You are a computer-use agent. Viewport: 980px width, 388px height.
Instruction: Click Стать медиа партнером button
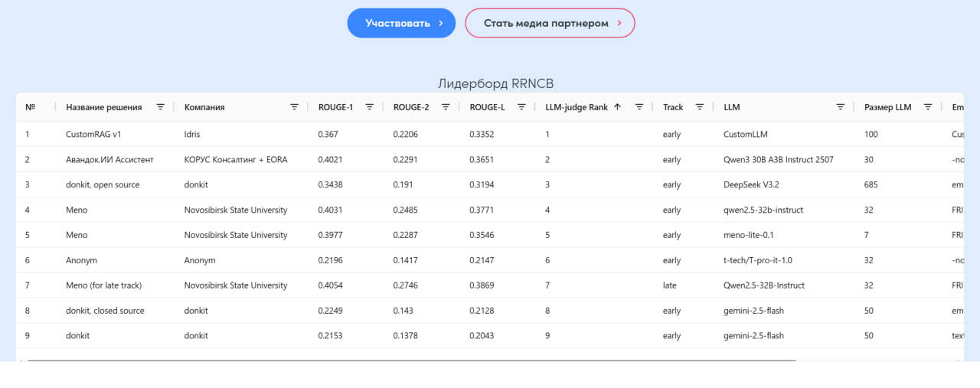tap(550, 23)
